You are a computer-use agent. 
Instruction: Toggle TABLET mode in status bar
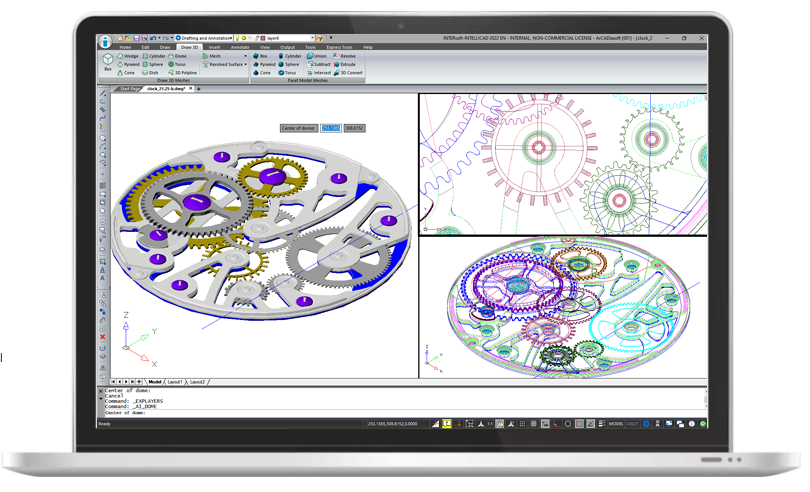632,424
